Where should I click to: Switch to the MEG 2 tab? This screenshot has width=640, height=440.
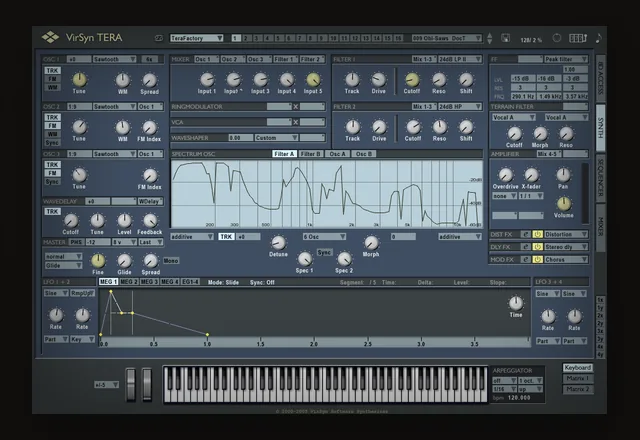click(129, 282)
